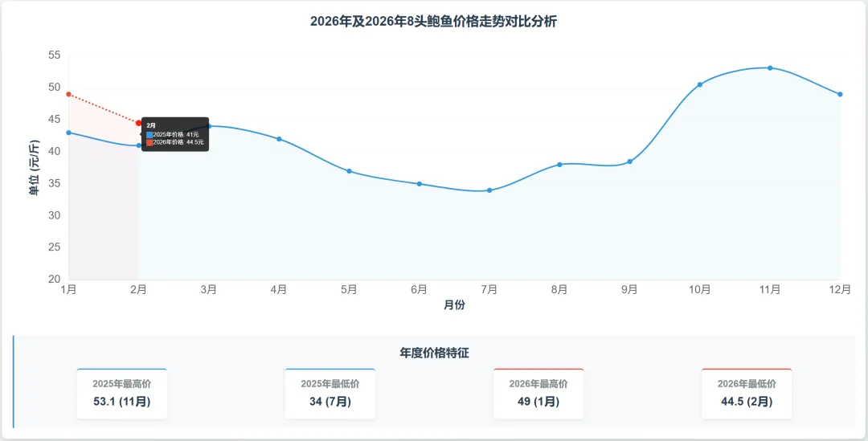Viewport: 868px width, 441px height.
Task: Click tooltip line "2026年价格: 44.5元"
Action: 178,143
